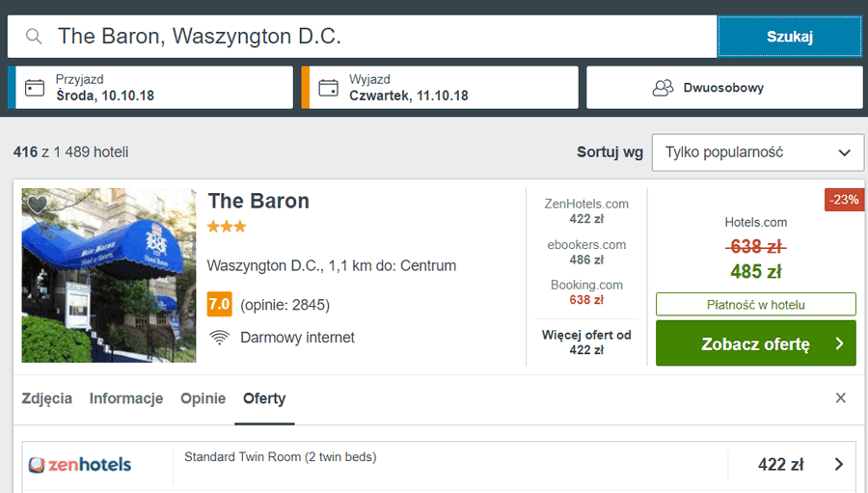Click the search magnifier icon
The height and width of the screenshot is (493, 868).
tap(34, 37)
